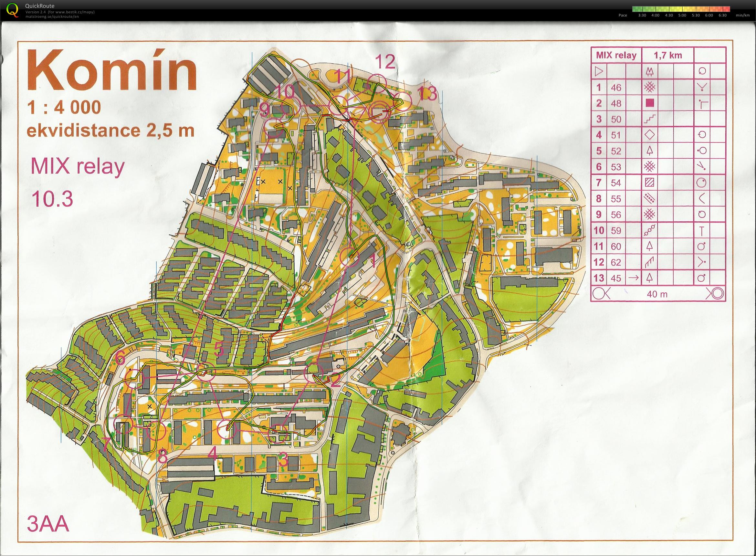Click the arrow symbol in table row 13

(634, 278)
